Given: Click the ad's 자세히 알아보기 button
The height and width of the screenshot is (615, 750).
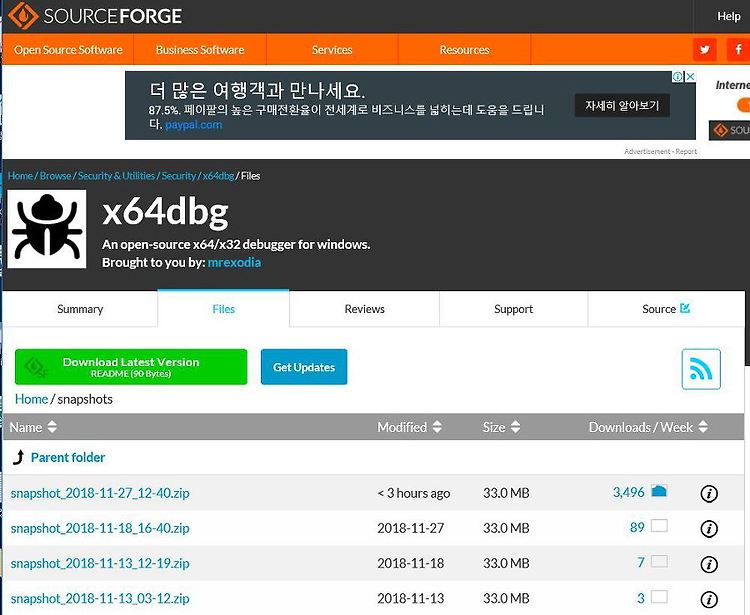Looking at the screenshot, I should pyautogui.click(x=622, y=105).
